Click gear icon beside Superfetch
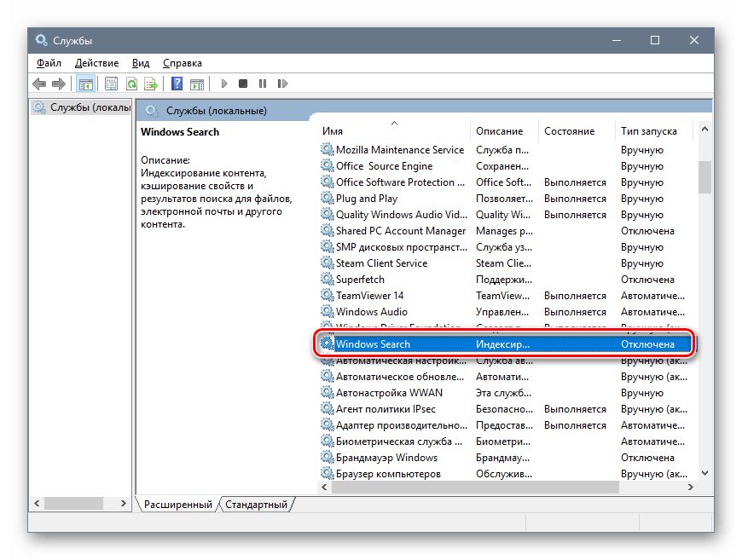Viewport: 742px width, 560px height. [x=327, y=279]
